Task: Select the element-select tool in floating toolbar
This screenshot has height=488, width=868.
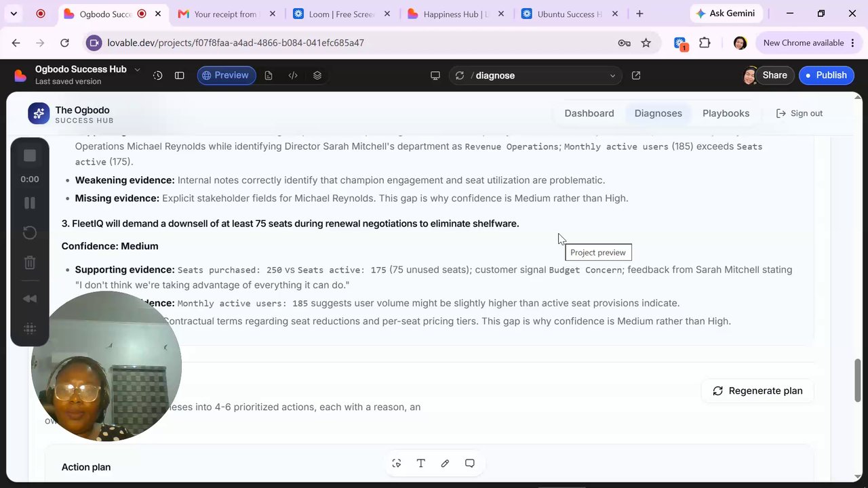Action: coord(397,463)
